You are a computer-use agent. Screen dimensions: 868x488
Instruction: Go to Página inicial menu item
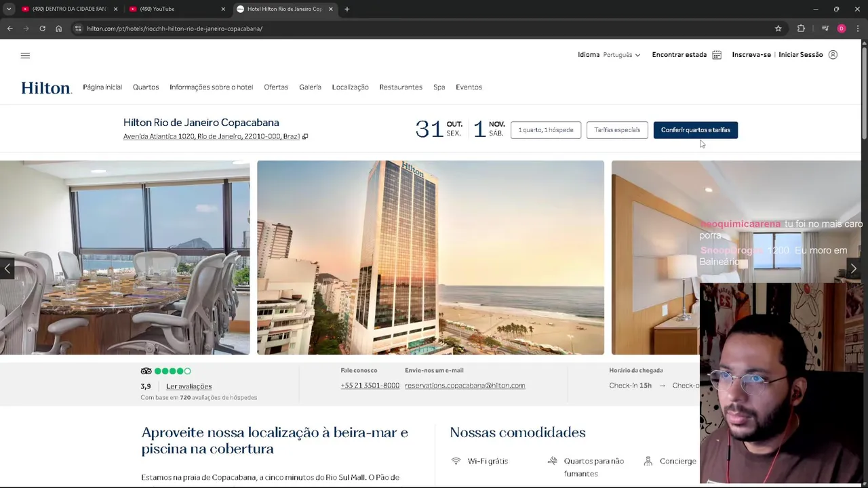(102, 87)
